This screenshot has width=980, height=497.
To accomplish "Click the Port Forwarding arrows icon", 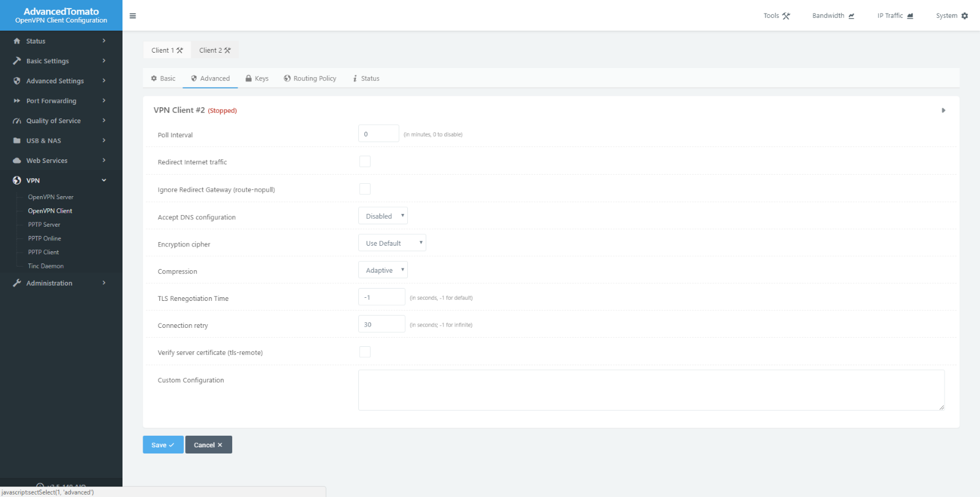I will [x=17, y=101].
